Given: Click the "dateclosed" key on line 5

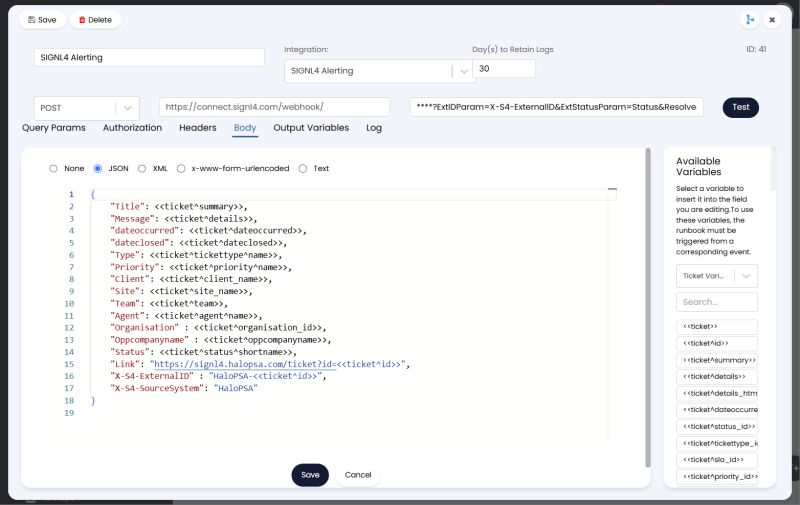Looking at the screenshot, I should (x=140, y=243).
